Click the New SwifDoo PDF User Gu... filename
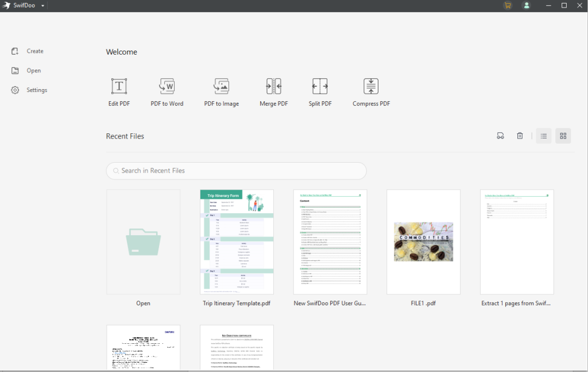This screenshot has width=588, height=372. [x=330, y=304]
